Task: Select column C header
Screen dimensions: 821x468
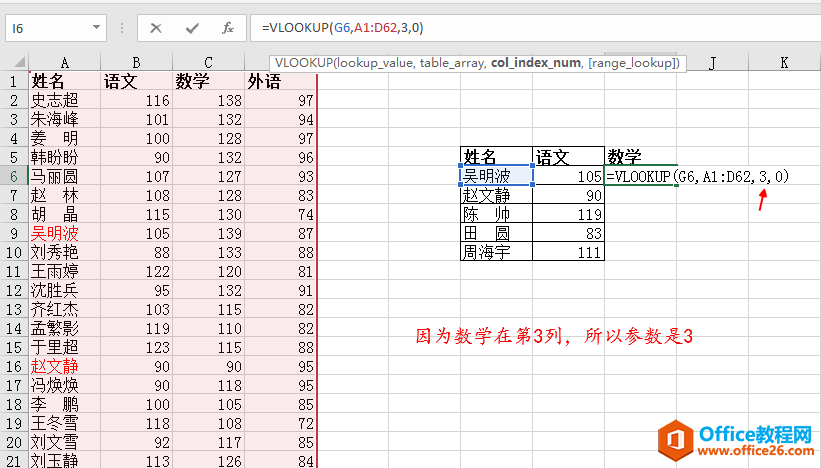Action: 208,63
